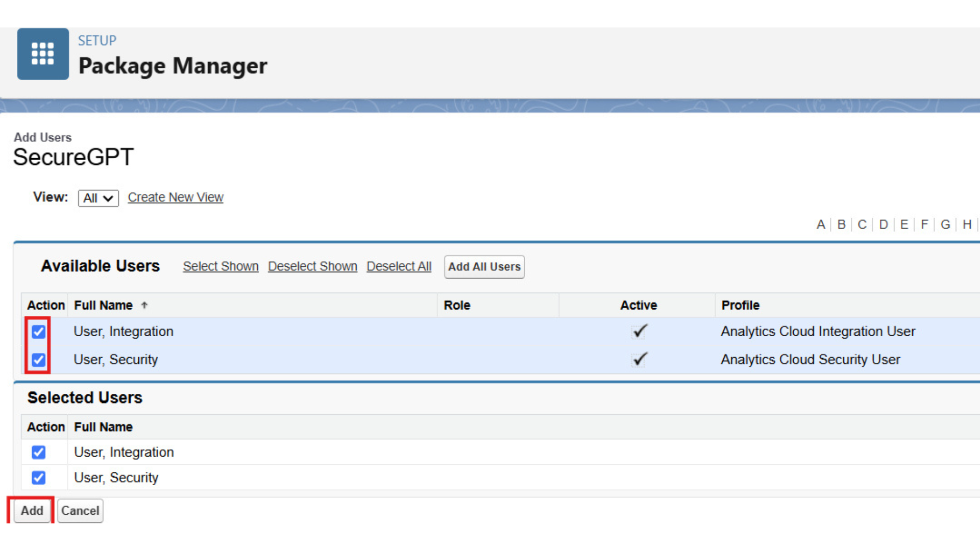Screen dimensions: 980x551
Task: Click the Full Name sort arrow icon
Action: coord(144,305)
